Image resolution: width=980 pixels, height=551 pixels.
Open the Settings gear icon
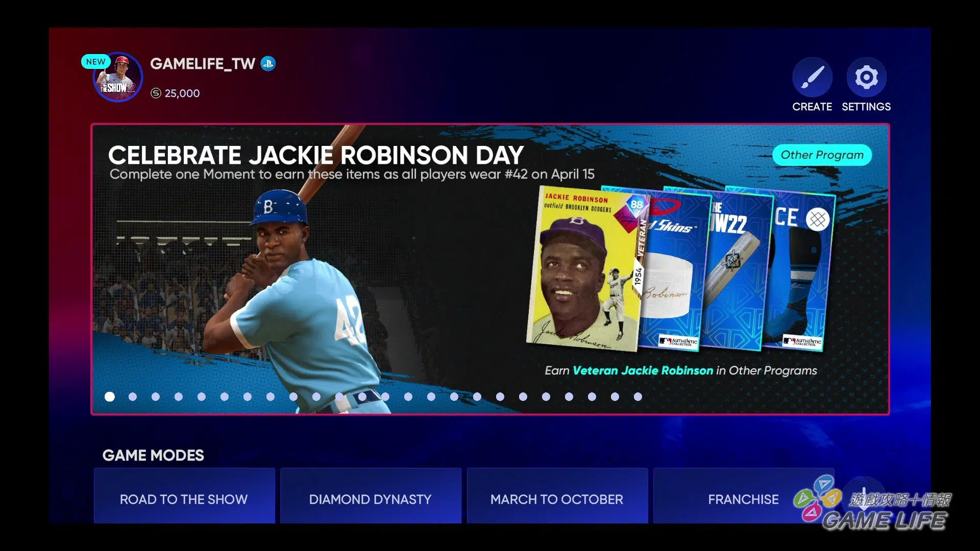click(x=866, y=78)
